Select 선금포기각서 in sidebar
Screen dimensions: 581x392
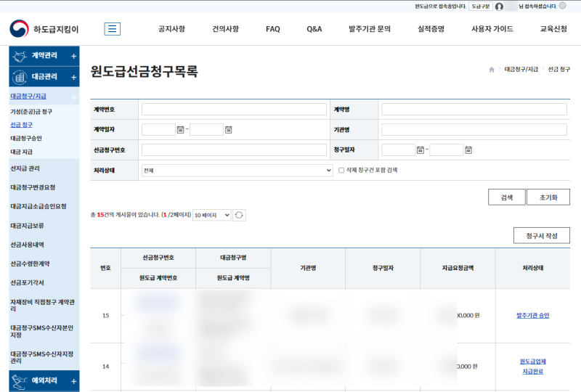28,282
